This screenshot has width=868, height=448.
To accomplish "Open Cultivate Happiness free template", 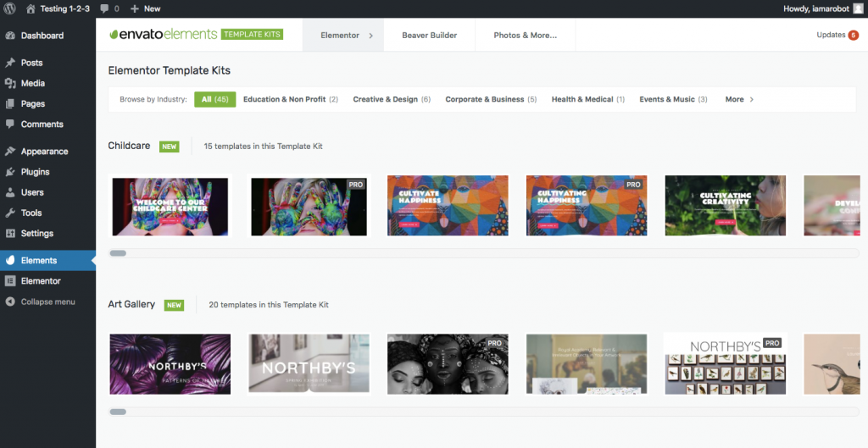I will 448,206.
